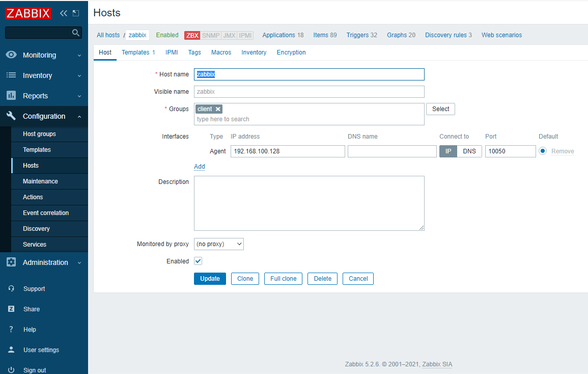Viewport: 588px width, 374px height.
Task: Click Select button for Groups
Action: point(441,109)
